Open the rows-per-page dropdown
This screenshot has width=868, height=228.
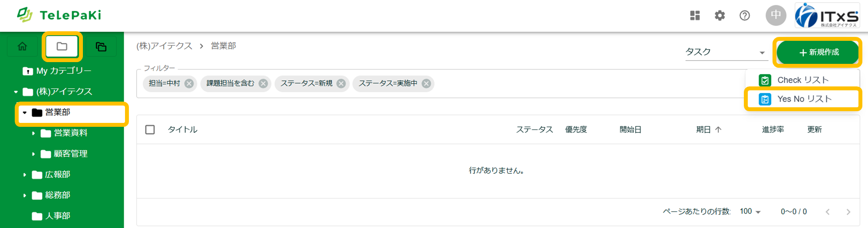pos(750,211)
